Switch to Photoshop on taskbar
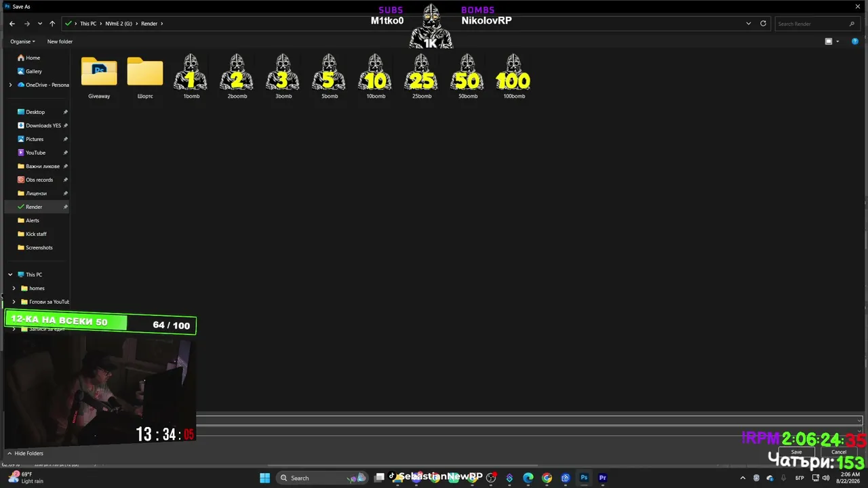The height and width of the screenshot is (488, 868). point(584,478)
